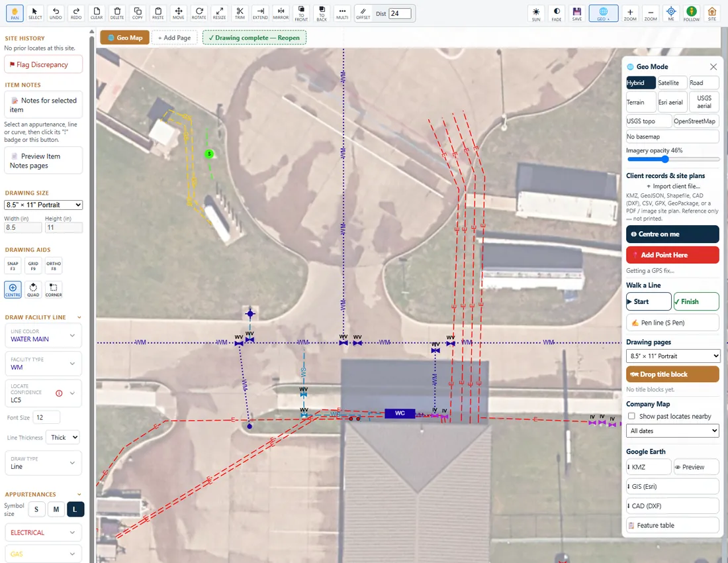Screen dimensions: 728x563
Task: Undo the last action
Action: (56, 13)
